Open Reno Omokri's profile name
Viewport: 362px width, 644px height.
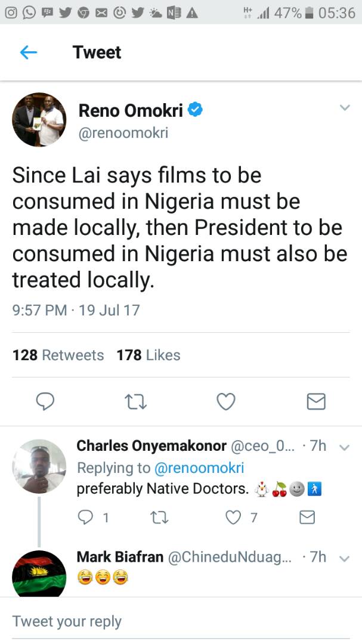131,110
